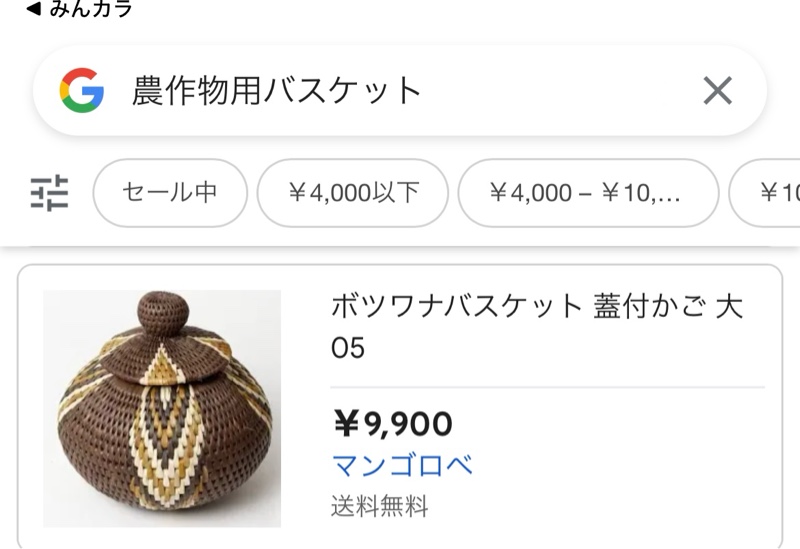Image resolution: width=800 pixels, height=549 pixels.
Task: Focus the 農作物用バスケット search query text
Action: tap(276, 91)
